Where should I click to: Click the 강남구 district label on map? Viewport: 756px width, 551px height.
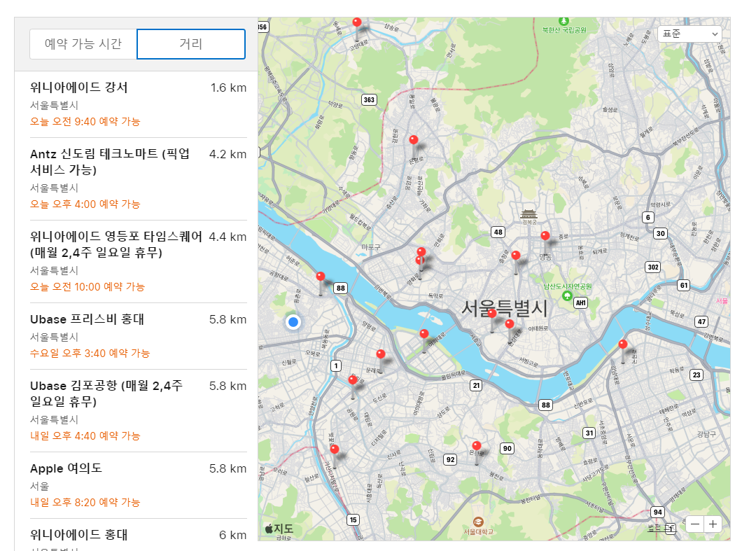(x=706, y=434)
